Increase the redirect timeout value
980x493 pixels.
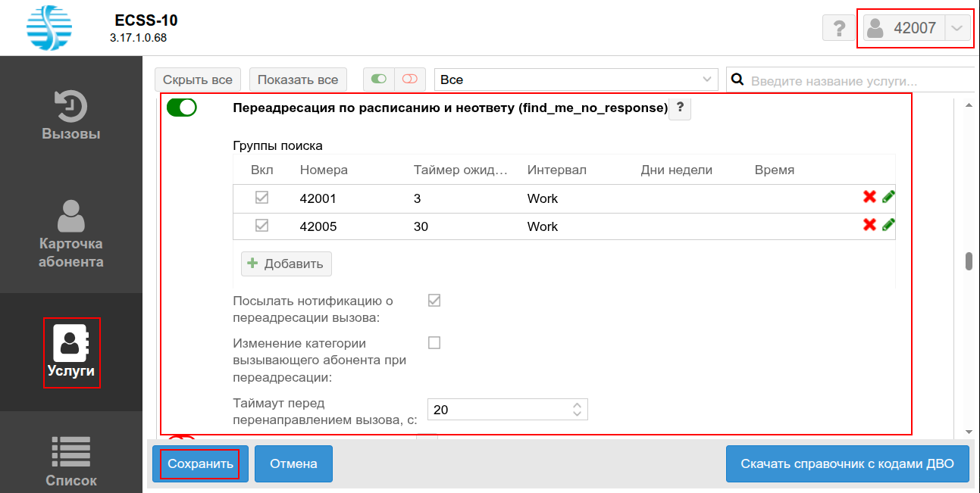click(x=578, y=405)
